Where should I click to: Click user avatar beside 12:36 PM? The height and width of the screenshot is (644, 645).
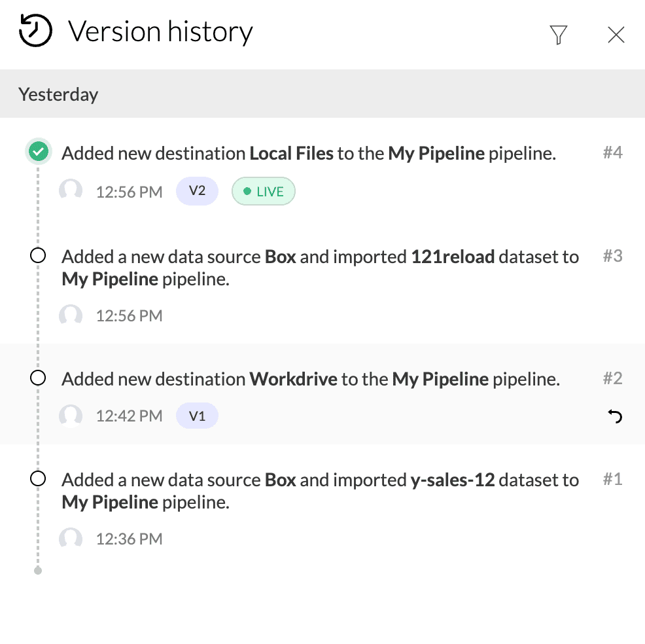(71, 539)
